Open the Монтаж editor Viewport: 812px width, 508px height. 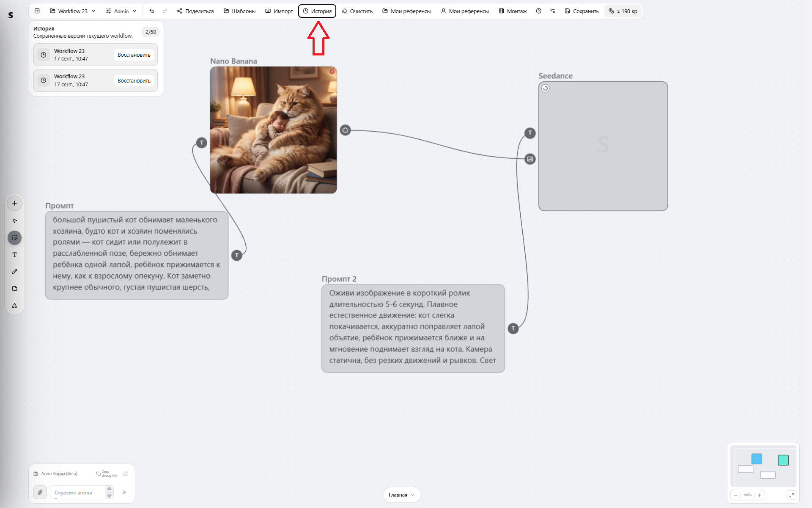tap(513, 11)
